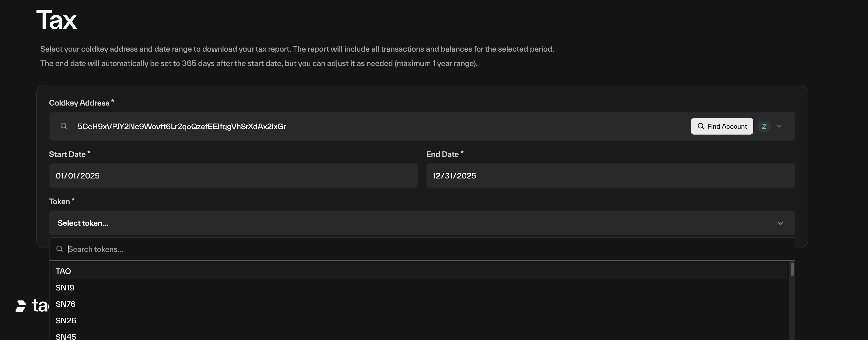The height and width of the screenshot is (340, 868).
Task: Click the Select token chevron arrow
Action: click(x=780, y=223)
